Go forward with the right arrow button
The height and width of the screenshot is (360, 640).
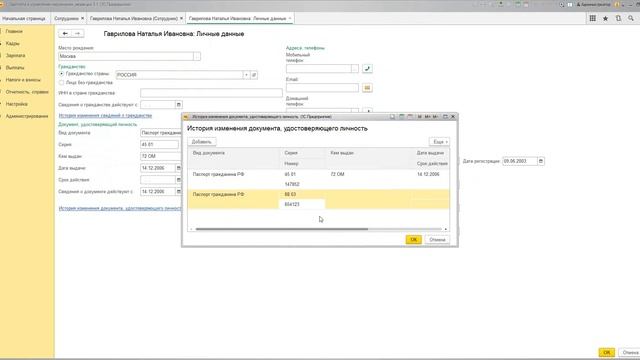78,33
